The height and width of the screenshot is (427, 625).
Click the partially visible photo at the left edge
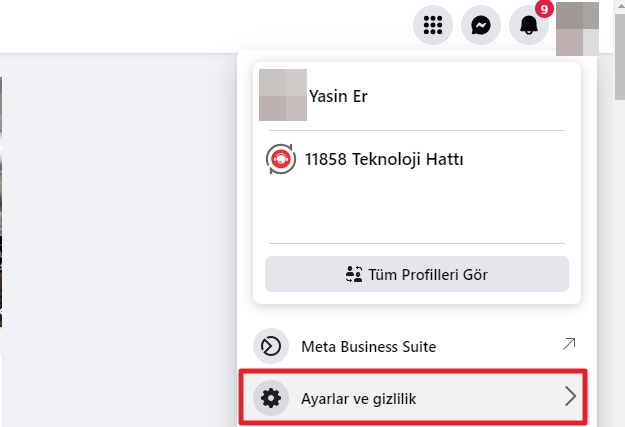pyautogui.click(x=1, y=201)
